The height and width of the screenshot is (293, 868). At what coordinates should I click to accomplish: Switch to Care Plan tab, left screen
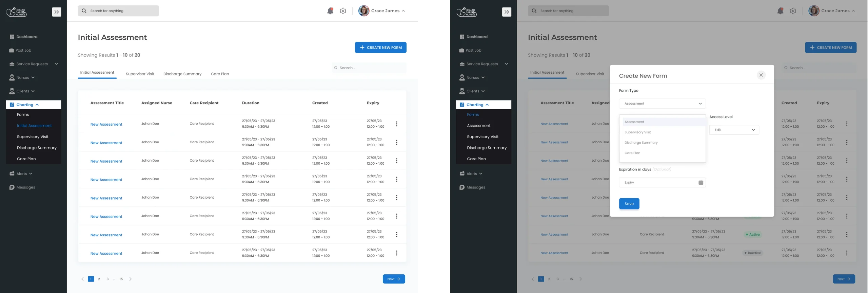220,74
